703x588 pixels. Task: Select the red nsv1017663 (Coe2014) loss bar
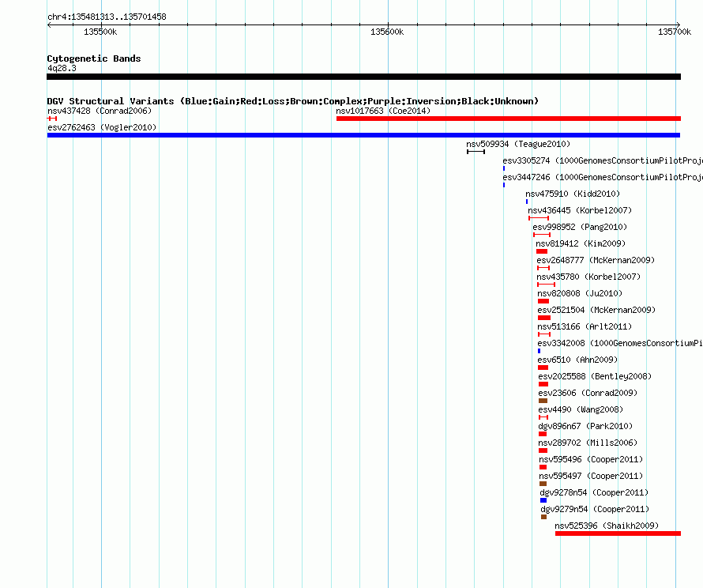(x=509, y=119)
